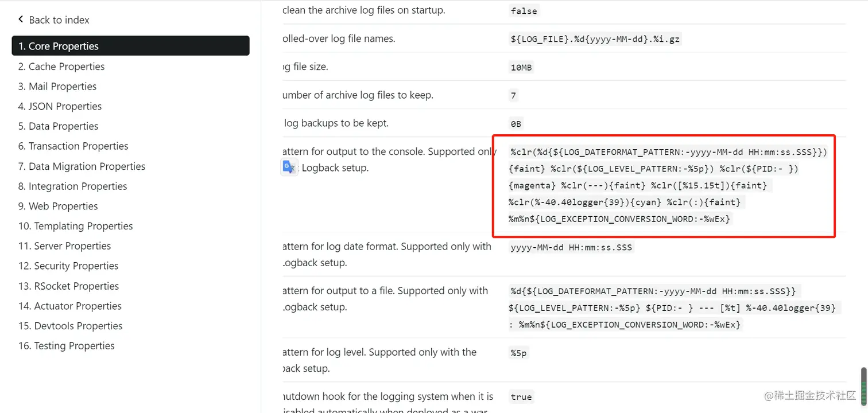Open 2. Cache Properties section
868x413 pixels.
(61, 67)
